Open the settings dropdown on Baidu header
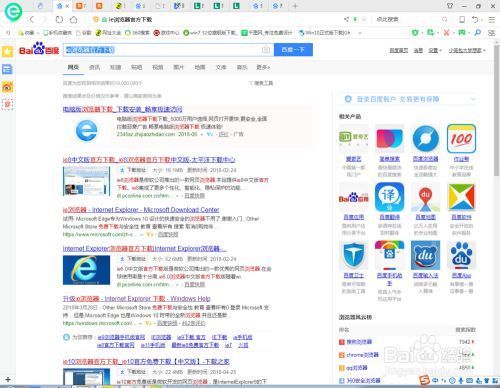This screenshot has height=388, width=500. click(x=435, y=50)
